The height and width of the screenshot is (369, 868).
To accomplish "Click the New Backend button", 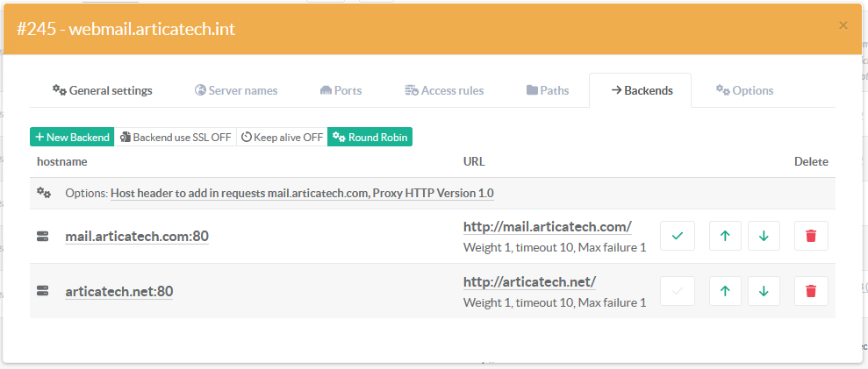I will pos(72,138).
